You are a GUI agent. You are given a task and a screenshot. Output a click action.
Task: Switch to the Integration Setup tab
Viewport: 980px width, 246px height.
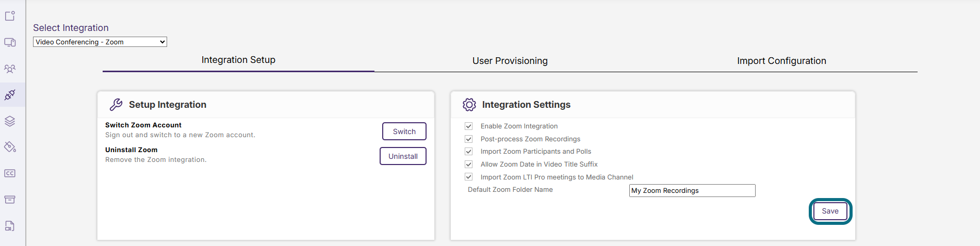tap(238, 60)
